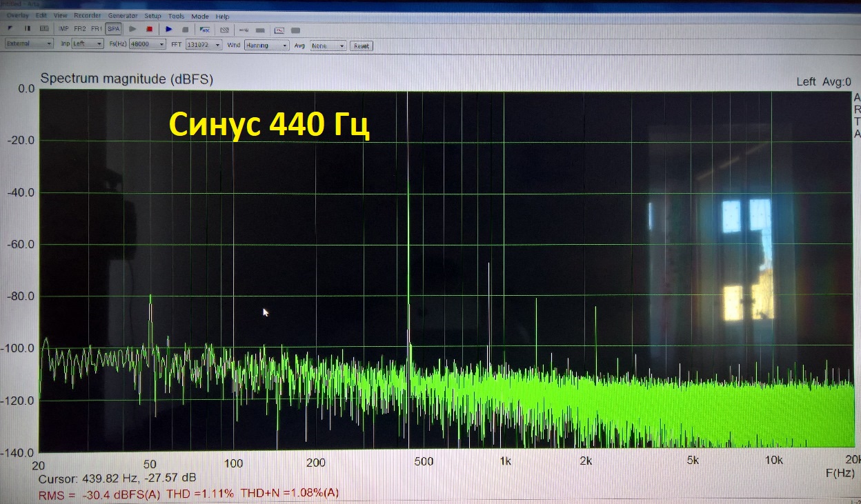Start the generator with blue play icon
861x504 pixels.
tap(168, 29)
